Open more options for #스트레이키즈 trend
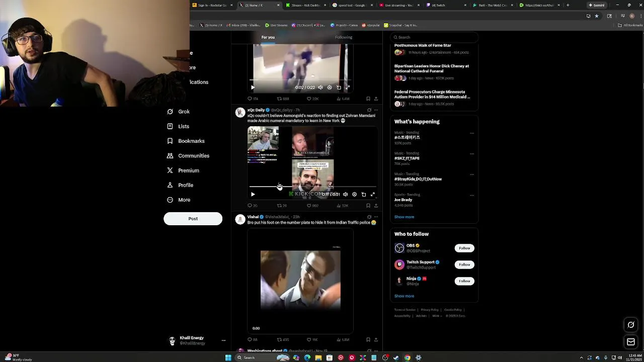Viewport: 644px width, 362px height. (x=472, y=133)
